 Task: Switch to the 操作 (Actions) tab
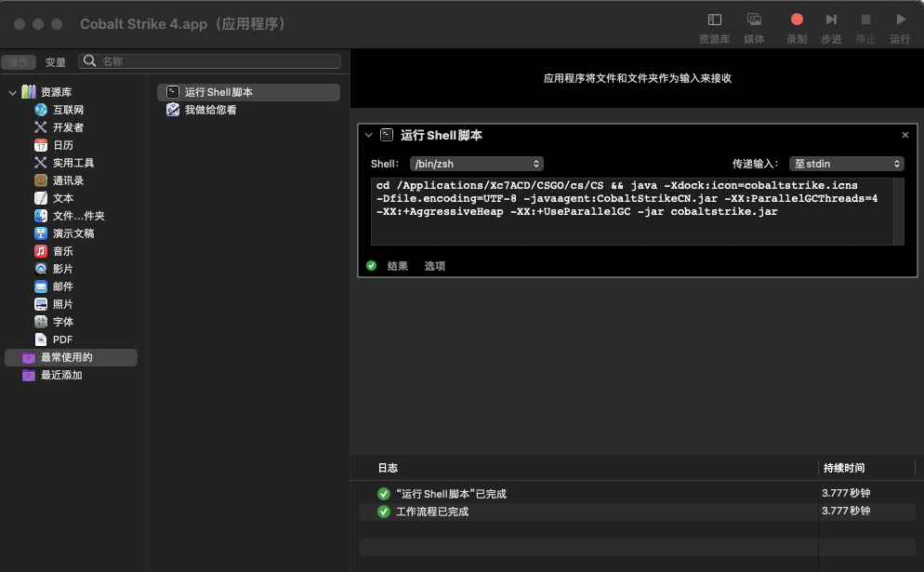pos(19,62)
